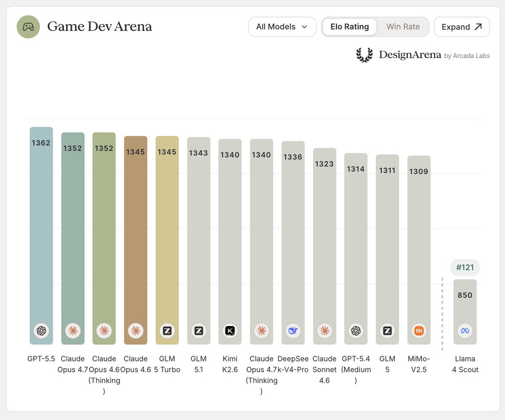Click the Z logo on GLM 5 Turbo bar
This screenshot has width=505, height=420.
167,331
